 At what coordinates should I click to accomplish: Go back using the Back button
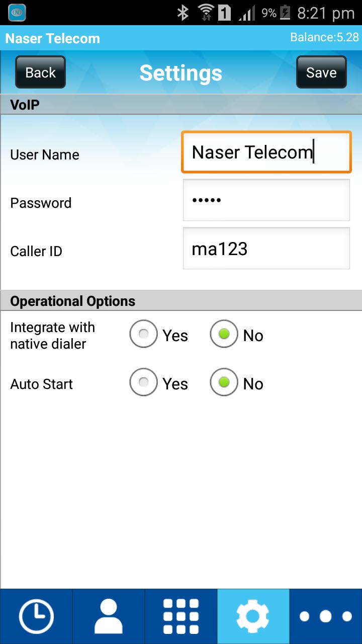(40, 72)
